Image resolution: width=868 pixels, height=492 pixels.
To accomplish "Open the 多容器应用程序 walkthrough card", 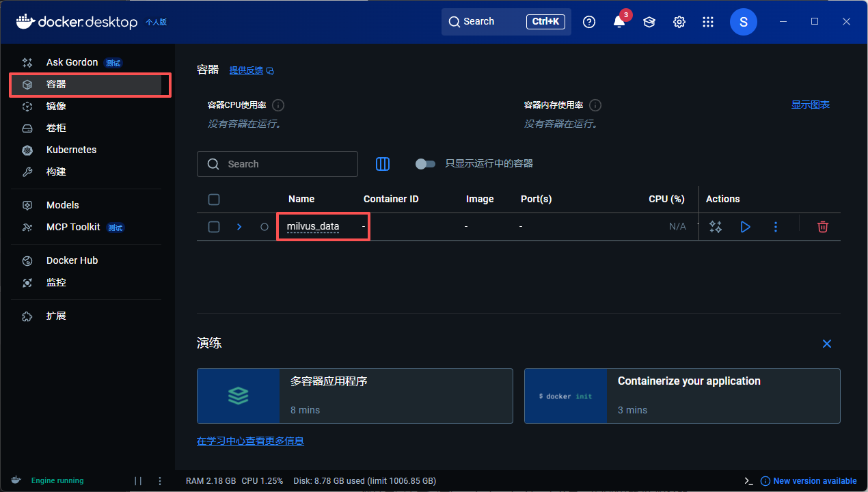I will (x=355, y=396).
